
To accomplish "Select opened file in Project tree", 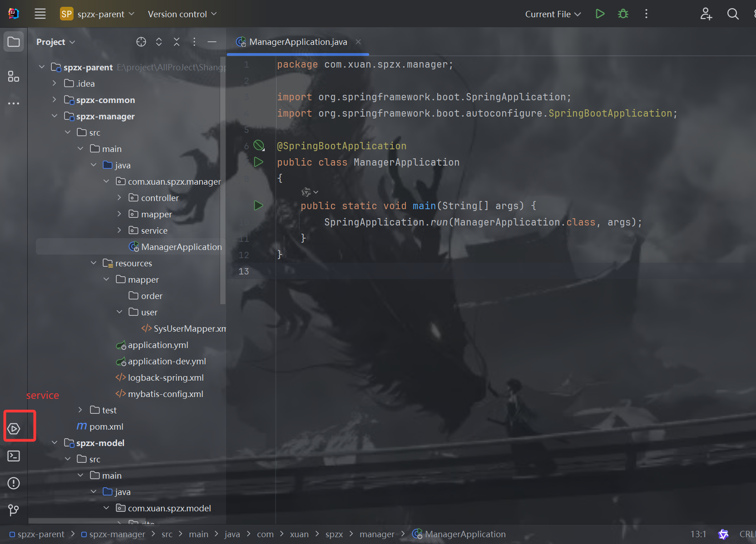I will (x=141, y=42).
